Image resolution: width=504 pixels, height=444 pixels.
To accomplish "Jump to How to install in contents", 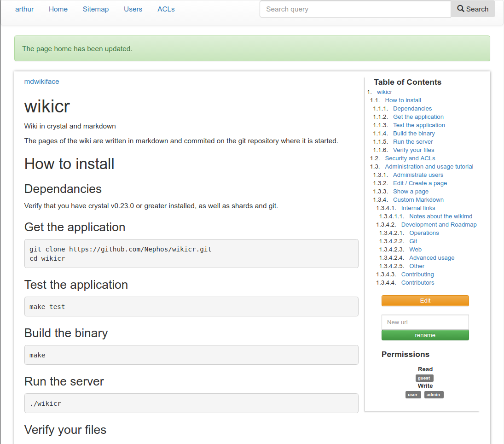I will point(403,100).
